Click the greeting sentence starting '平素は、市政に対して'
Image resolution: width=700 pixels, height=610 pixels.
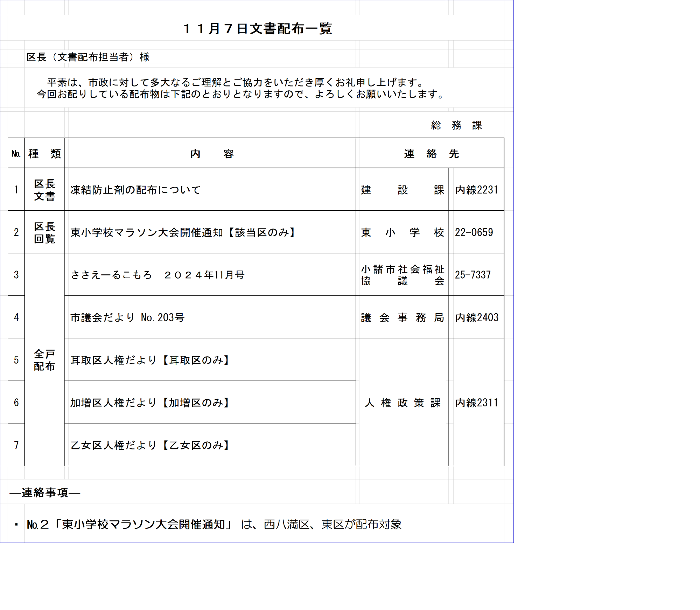(235, 83)
